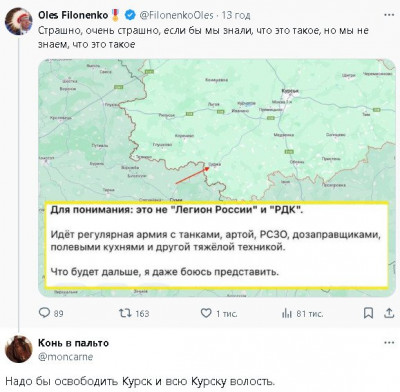Share the tweet with upload icon

[x=389, y=313]
